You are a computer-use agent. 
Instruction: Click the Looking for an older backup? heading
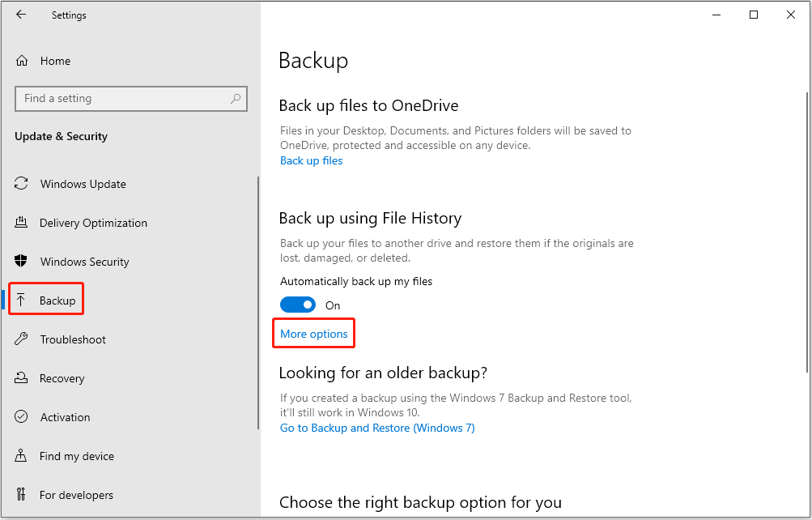click(x=383, y=373)
